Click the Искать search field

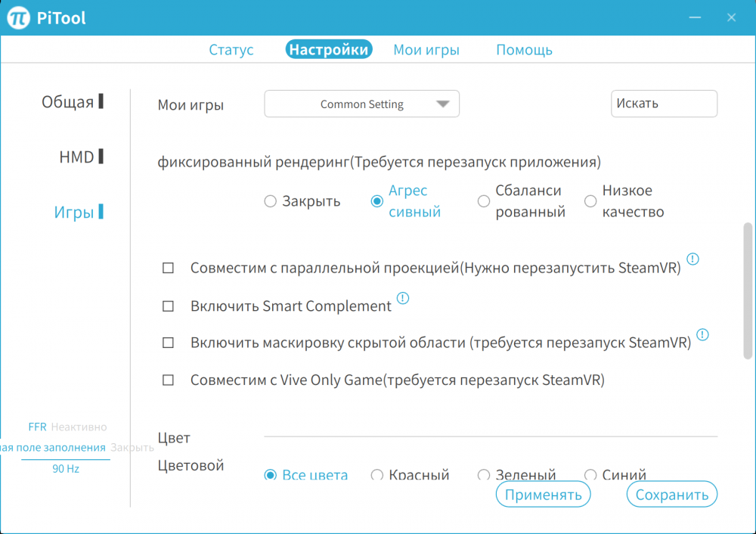[664, 104]
